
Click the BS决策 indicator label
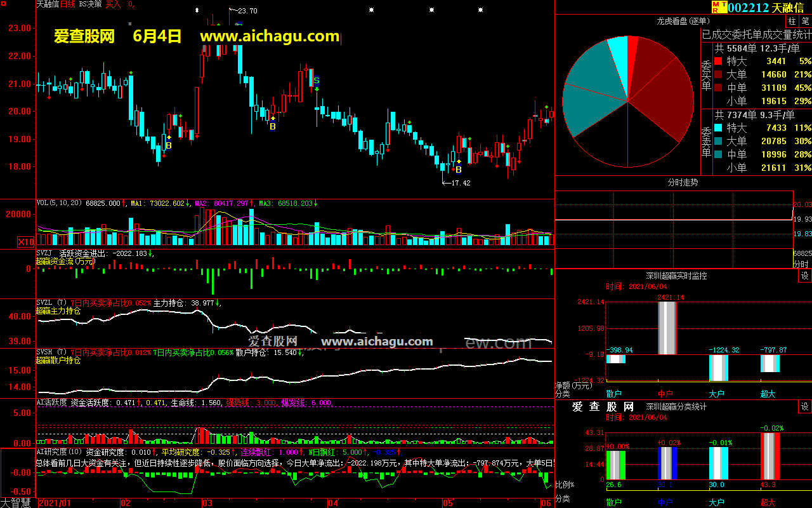point(90,4)
